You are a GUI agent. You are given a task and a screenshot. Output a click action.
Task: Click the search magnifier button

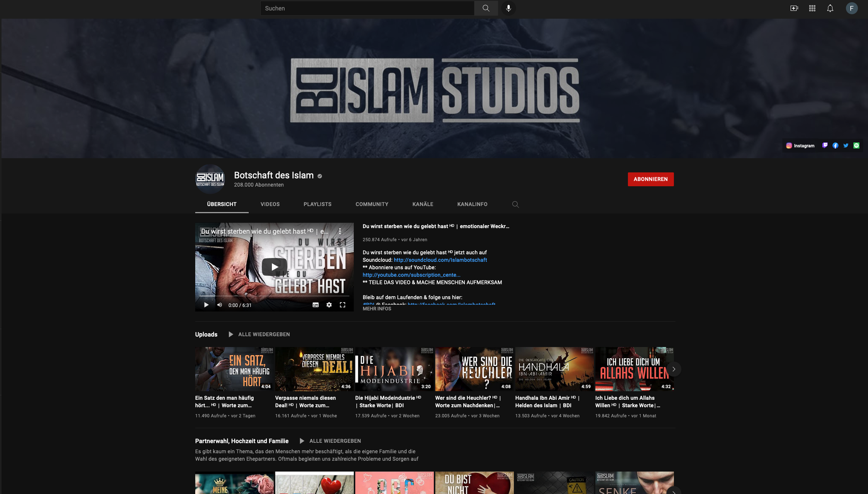point(486,8)
